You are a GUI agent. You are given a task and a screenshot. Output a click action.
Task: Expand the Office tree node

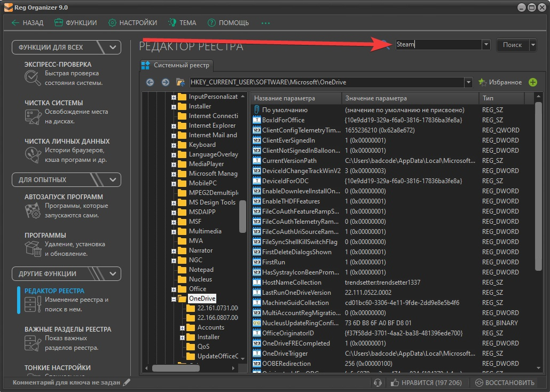[x=174, y=289]
